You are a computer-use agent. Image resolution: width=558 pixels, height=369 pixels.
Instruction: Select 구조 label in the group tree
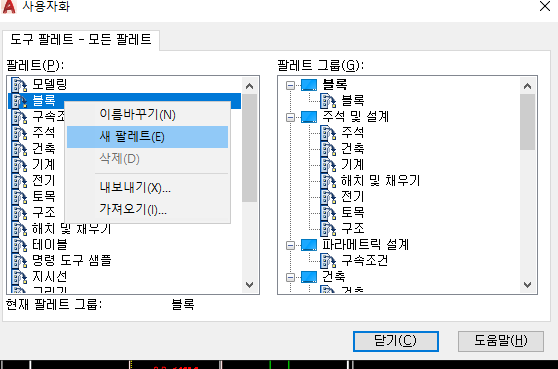pos(353,228)
